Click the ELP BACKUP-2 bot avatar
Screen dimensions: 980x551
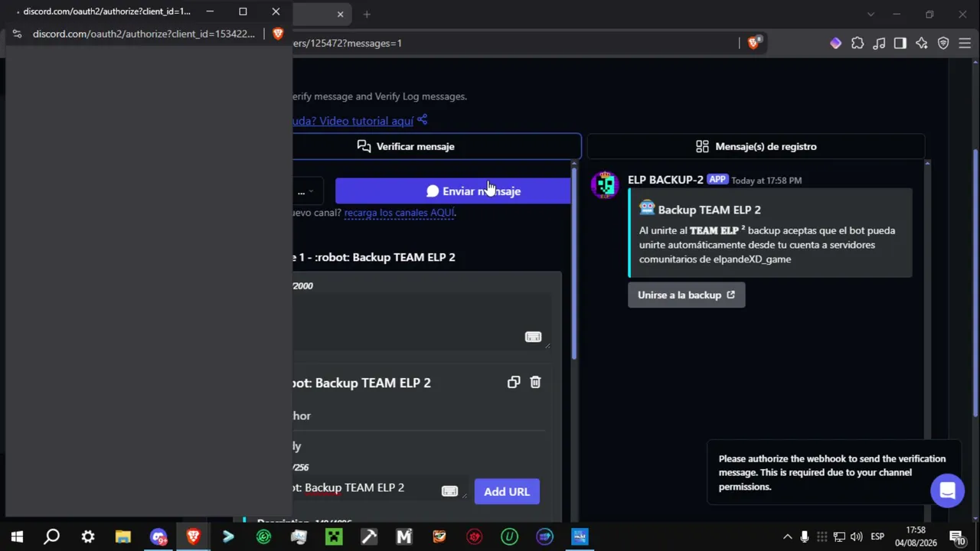point(605,185)
